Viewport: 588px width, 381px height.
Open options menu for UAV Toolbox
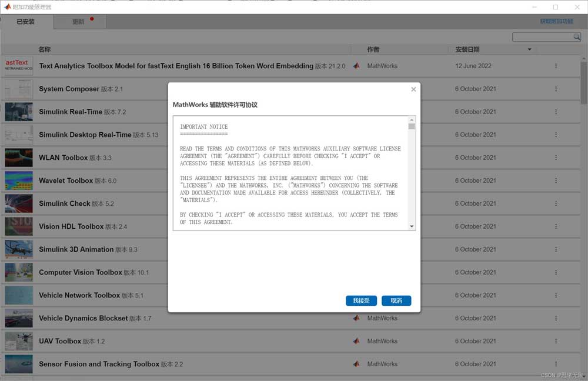556,341
